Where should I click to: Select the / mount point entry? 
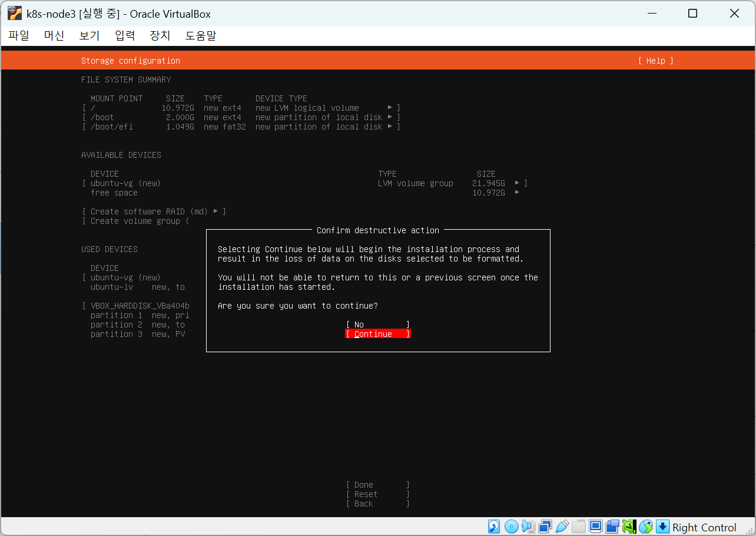point(241,108)
